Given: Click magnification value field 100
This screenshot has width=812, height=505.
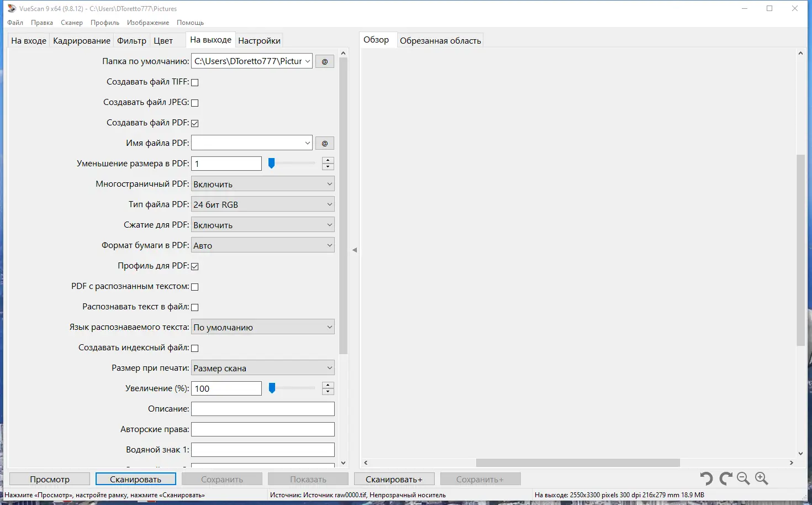Looking at the screenshot, I should (x=226, y=388).
